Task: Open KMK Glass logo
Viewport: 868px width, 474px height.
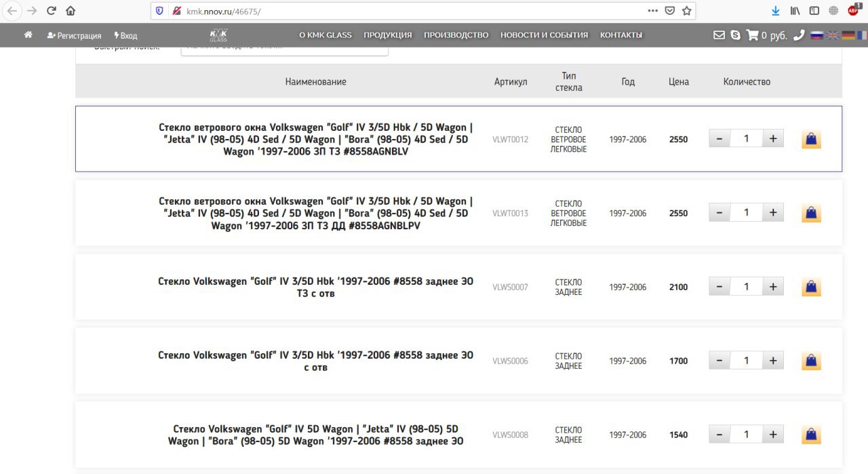Action: pyautogui.click(x=218, y=35)
